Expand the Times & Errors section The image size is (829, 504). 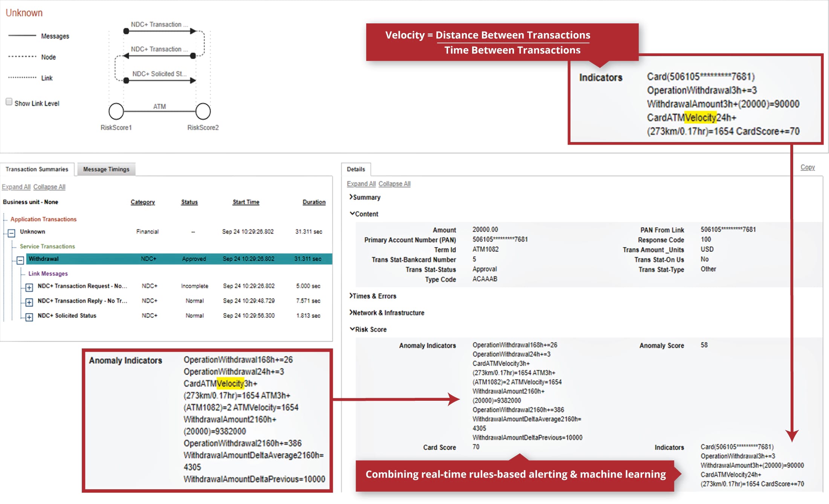(x=373, y=296)
